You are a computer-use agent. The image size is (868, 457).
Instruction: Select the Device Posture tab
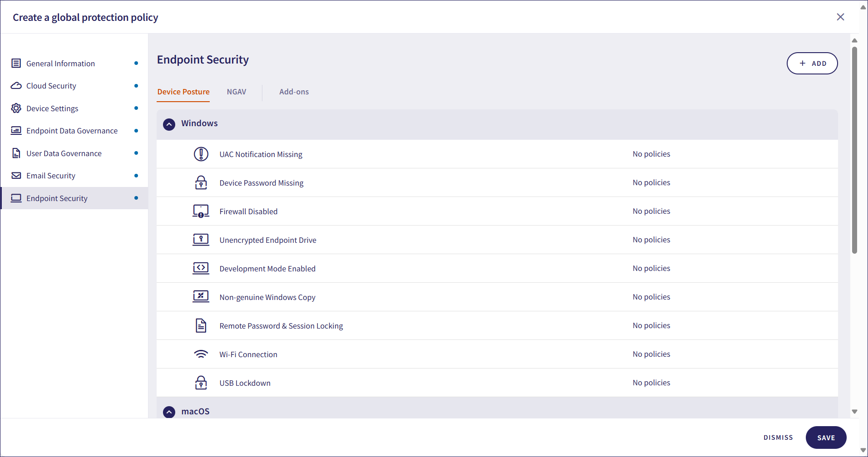tap(183, 92)
